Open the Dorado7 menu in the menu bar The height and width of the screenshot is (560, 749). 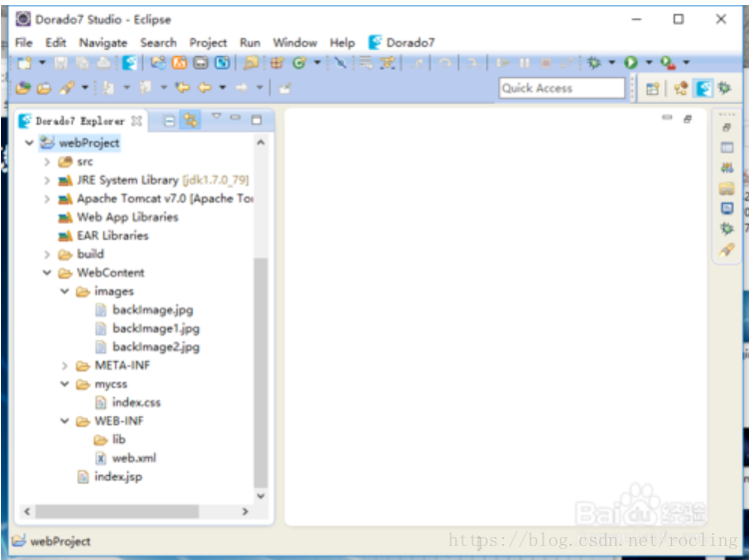click(x=401, y=43)
